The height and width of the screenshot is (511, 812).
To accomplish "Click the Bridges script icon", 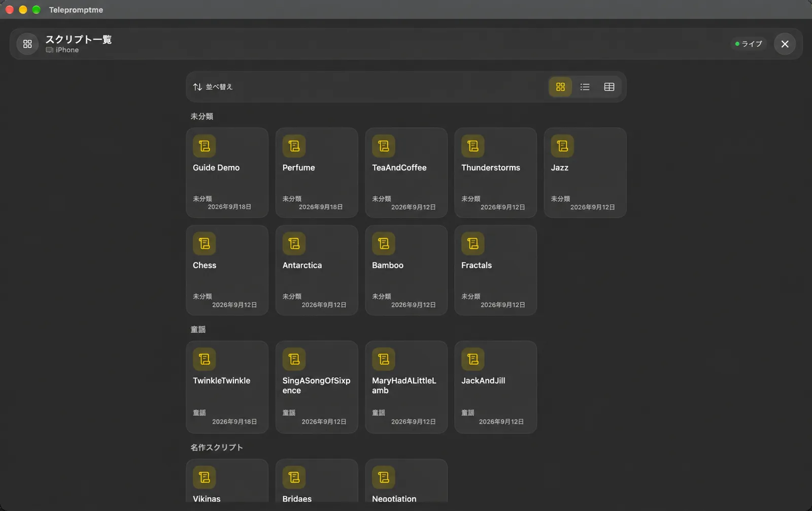I will click(294, 477).
